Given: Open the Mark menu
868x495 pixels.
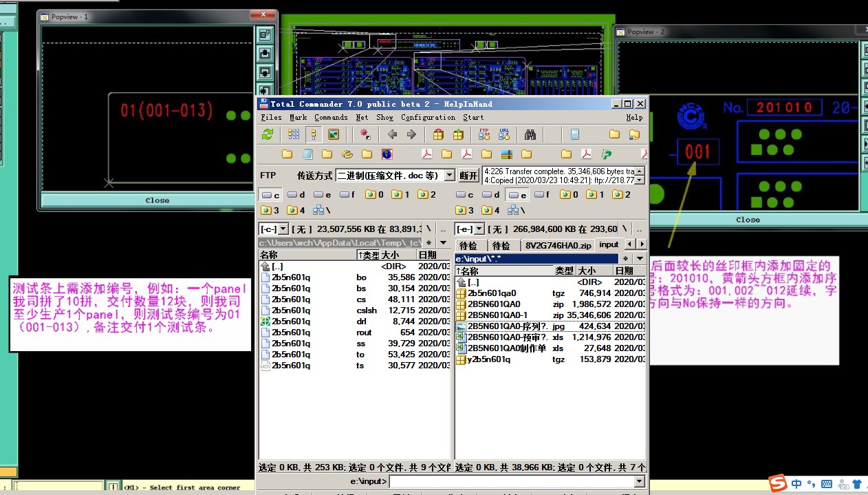Looking at the screenshot, I should [298, 118].
